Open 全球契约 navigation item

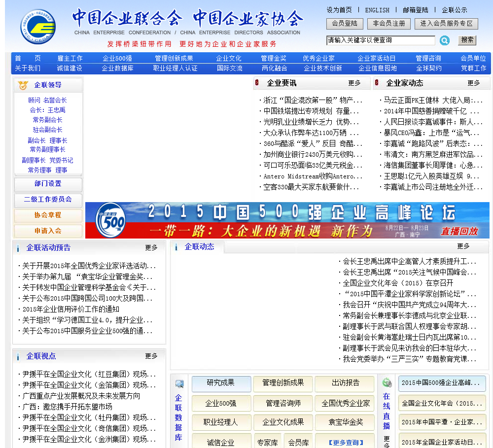click(429, 68)
